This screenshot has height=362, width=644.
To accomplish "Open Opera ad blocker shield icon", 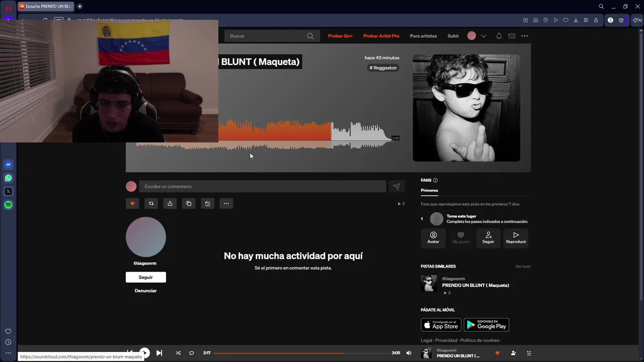I will click(x=546, y=20).
